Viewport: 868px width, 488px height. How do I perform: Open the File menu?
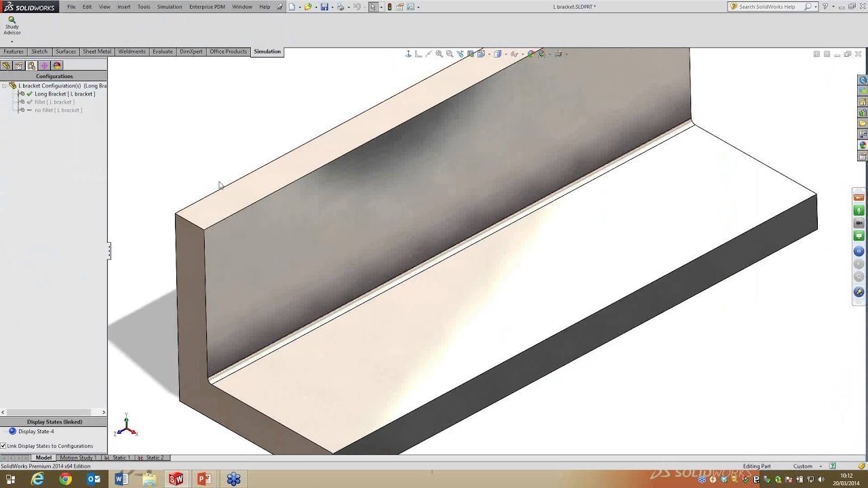(71, 7)
